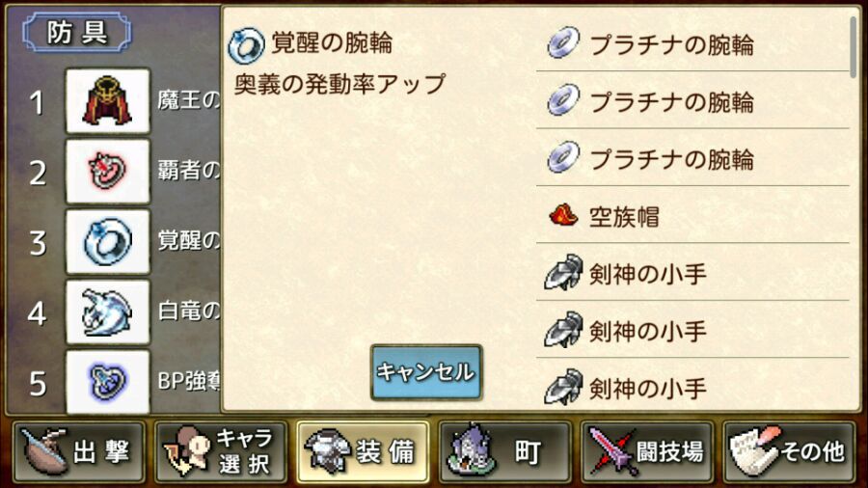
Task: Open the その他 other menu
Action: pyautogui.click(x=789, y=452)
